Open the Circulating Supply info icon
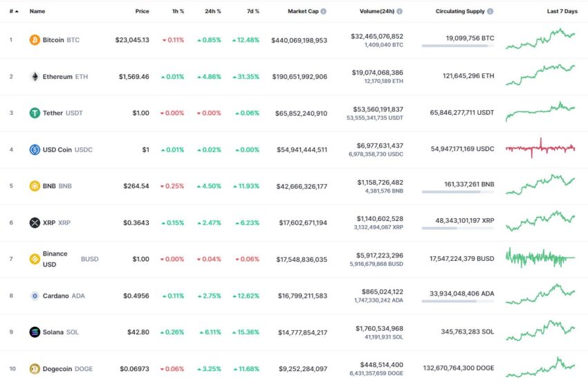Viewport: 588px width, 387px height. click(490, 11)
